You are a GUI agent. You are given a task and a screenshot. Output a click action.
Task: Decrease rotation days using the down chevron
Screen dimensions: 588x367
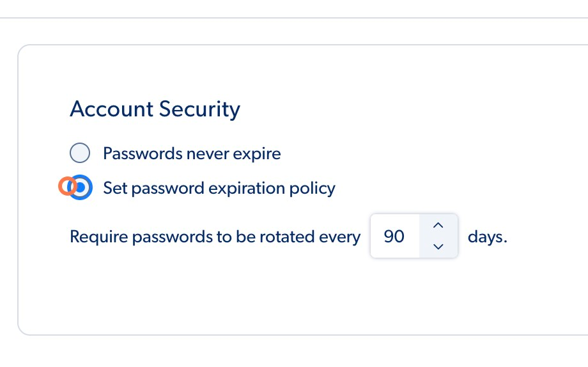(x=438, y=247)
